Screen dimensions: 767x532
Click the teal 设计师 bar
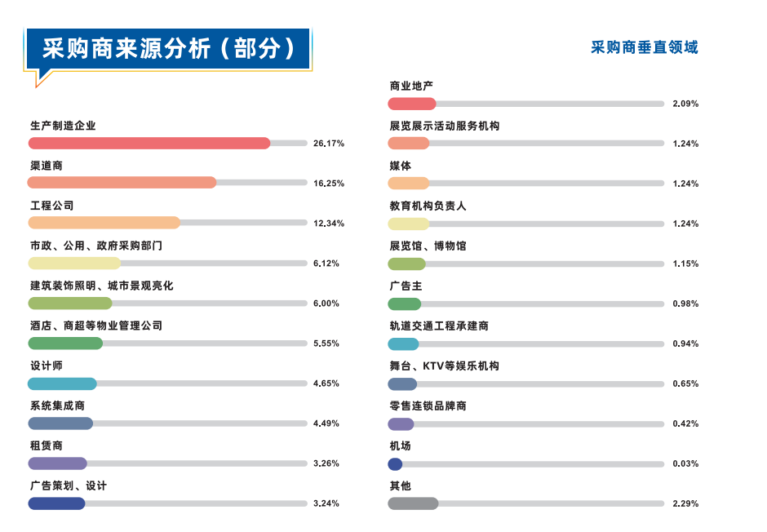tap(62, 383)
